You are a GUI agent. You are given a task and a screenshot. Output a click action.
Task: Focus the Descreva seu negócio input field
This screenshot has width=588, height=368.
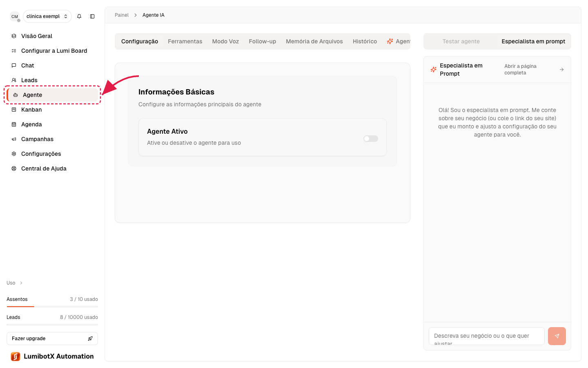tap(487, 336)
